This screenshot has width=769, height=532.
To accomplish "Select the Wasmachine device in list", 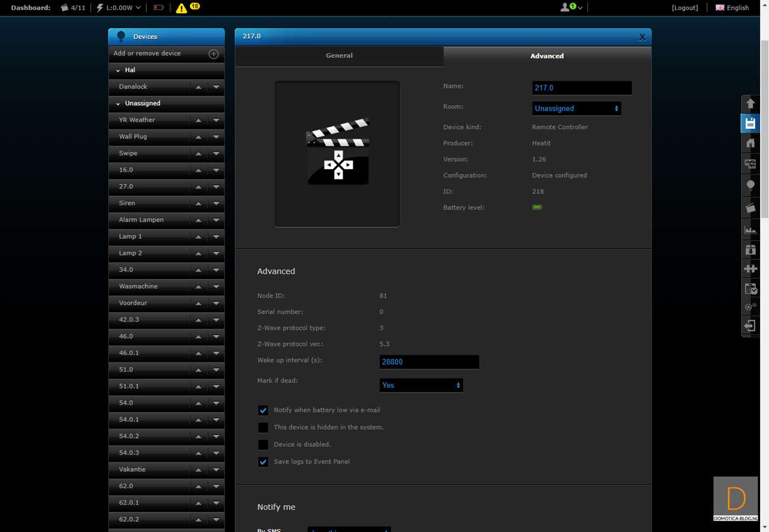I will pos(138,286).
